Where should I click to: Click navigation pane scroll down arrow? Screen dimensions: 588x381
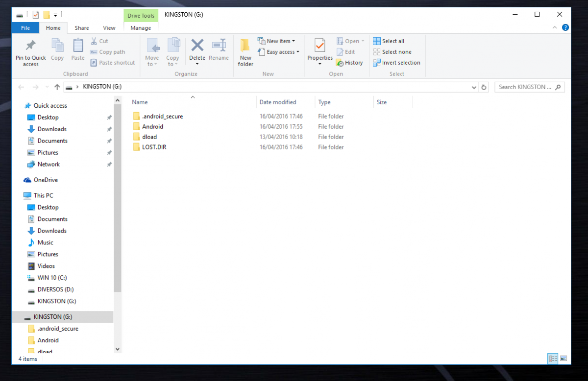pyautogui.click(x=117, y=349)
